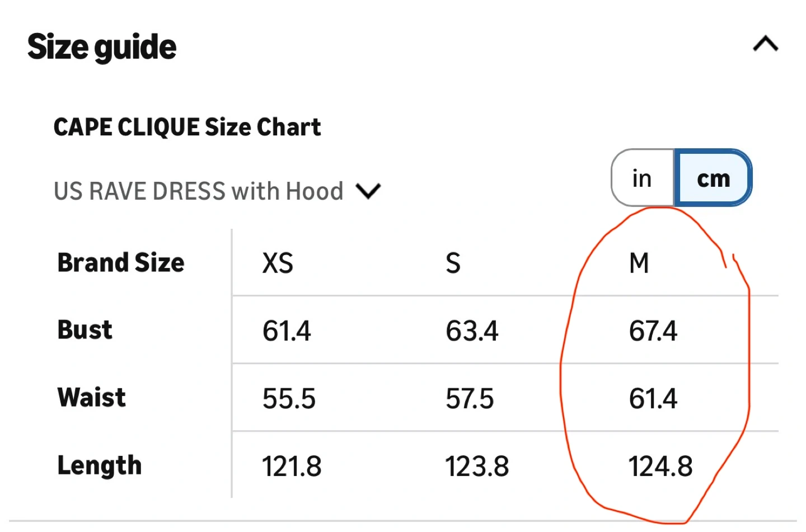Select the M size column header
Image resolution: width=806 pixels, height=532 pixels.
(x=639, y=263)
